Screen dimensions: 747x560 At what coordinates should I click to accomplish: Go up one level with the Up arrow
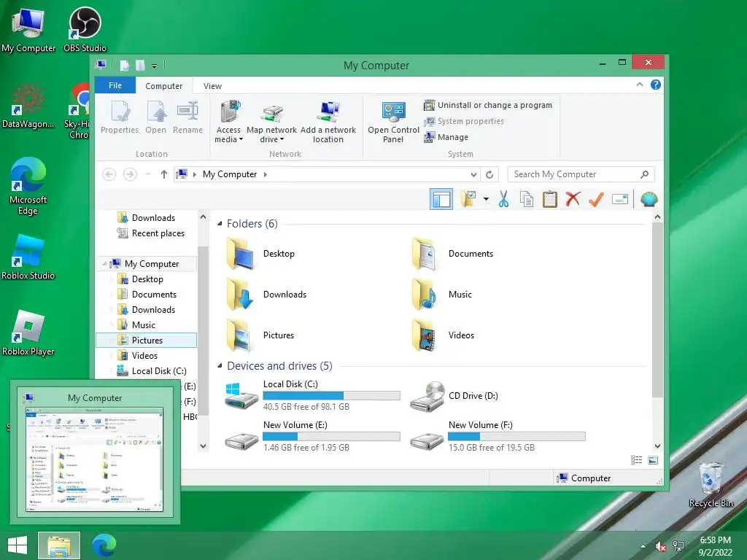(x=164, y=174)
